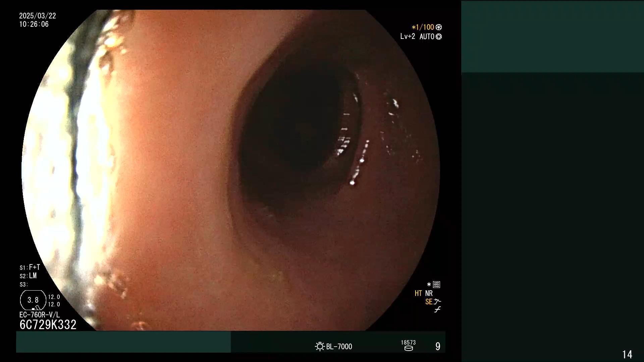The height and width of the screenshot is (362, 644).
Task: Click the number 14 at bottom right
Action: coord(627,354)
